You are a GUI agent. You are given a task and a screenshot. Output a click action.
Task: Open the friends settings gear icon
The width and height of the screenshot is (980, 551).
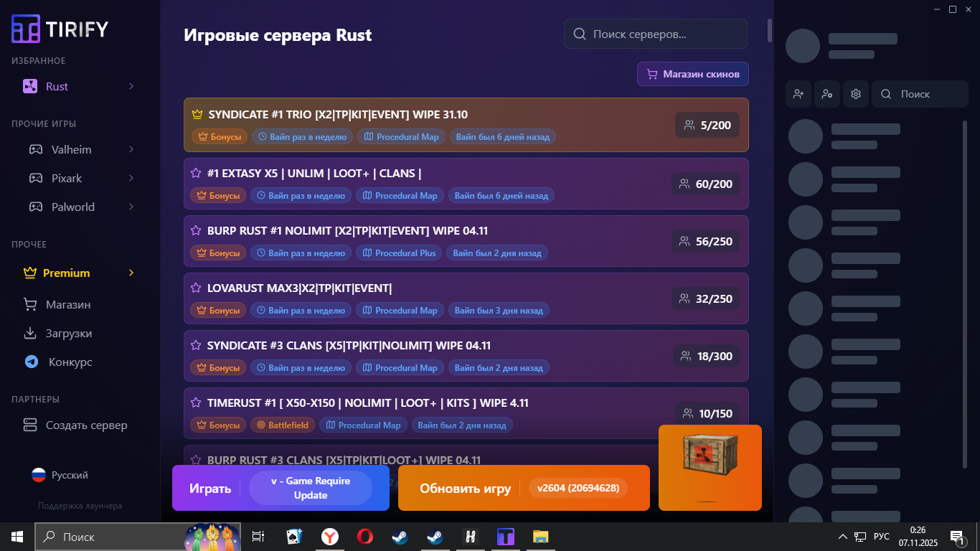(x=855, y=94)
